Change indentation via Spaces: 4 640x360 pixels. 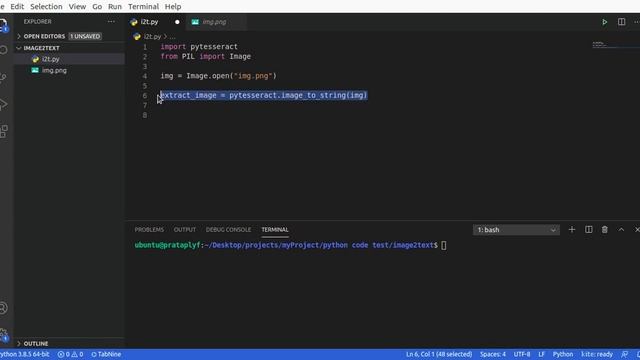(493, 354)
